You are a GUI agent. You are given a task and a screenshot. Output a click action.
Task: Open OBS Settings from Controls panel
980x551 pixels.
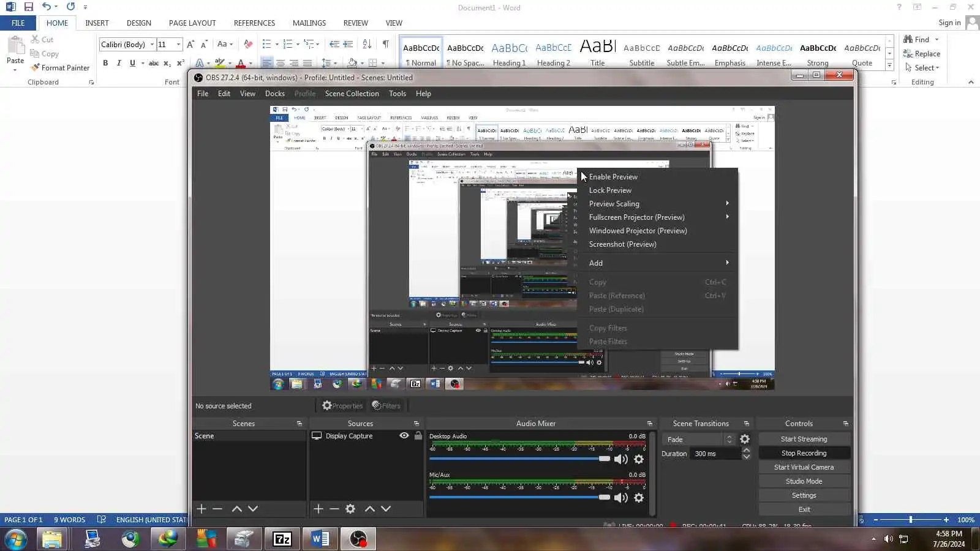point(804,495)
